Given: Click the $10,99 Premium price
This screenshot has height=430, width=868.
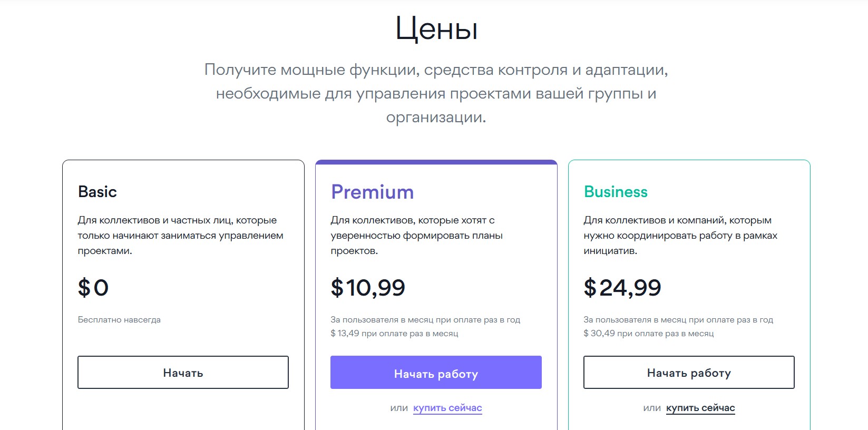Looking at the screenshot, I should 368,288.
